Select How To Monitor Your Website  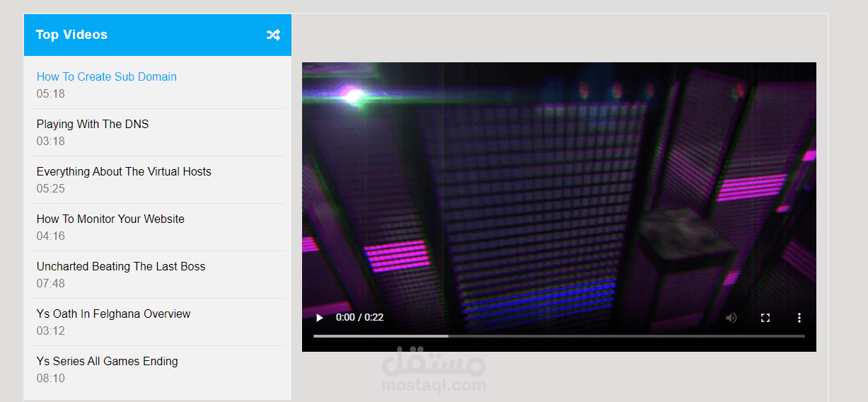(x=110, y=219)
